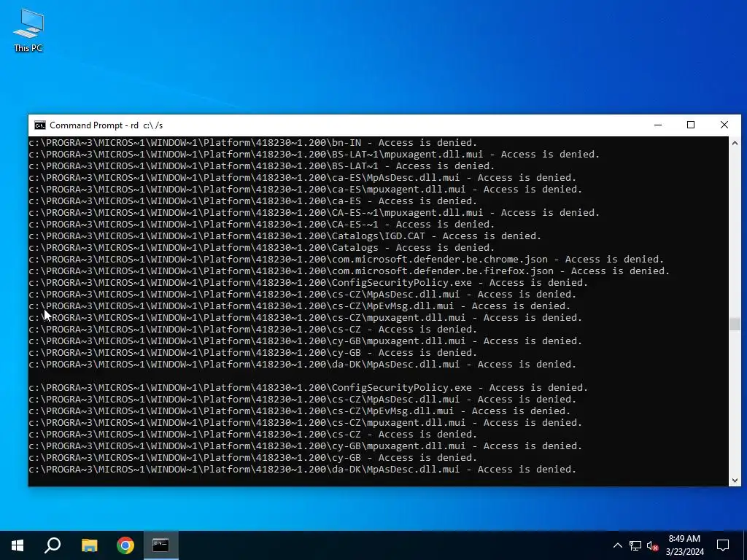
Task: Show hidden system tray icons
Action: (x=617, y=545)
